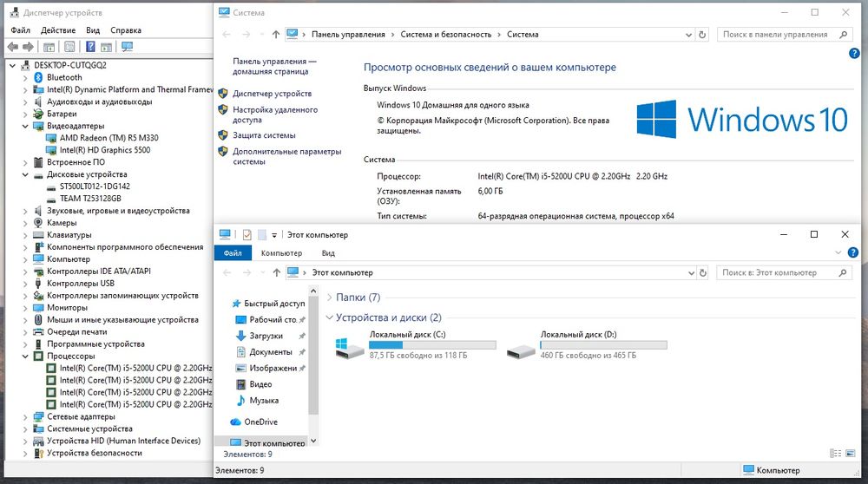Select the TEAM T253128GB disk drive
The height and width of the screenshot is (484, 868).
(x=90, y=199)
